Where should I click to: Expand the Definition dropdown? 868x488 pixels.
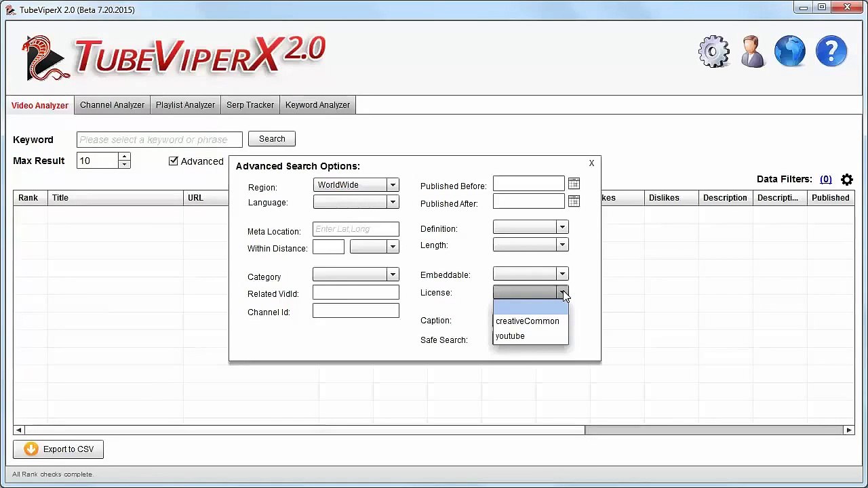[x=561, y=227]
